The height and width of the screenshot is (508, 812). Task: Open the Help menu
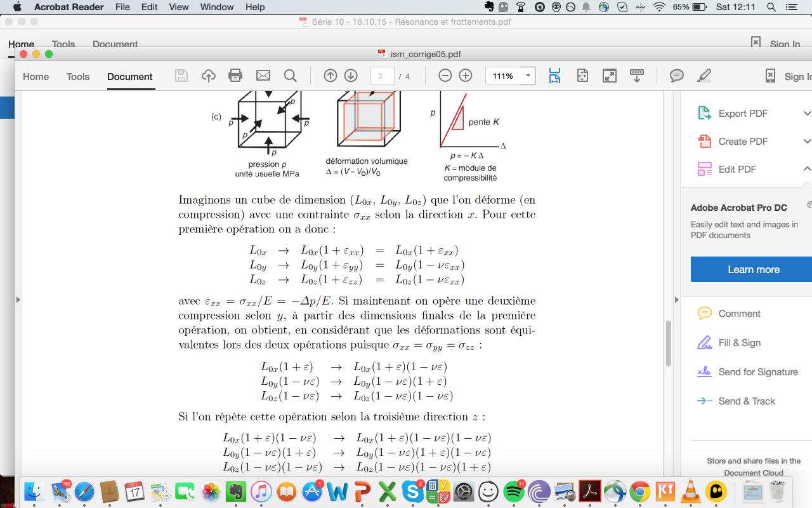(x=255, y=7)
